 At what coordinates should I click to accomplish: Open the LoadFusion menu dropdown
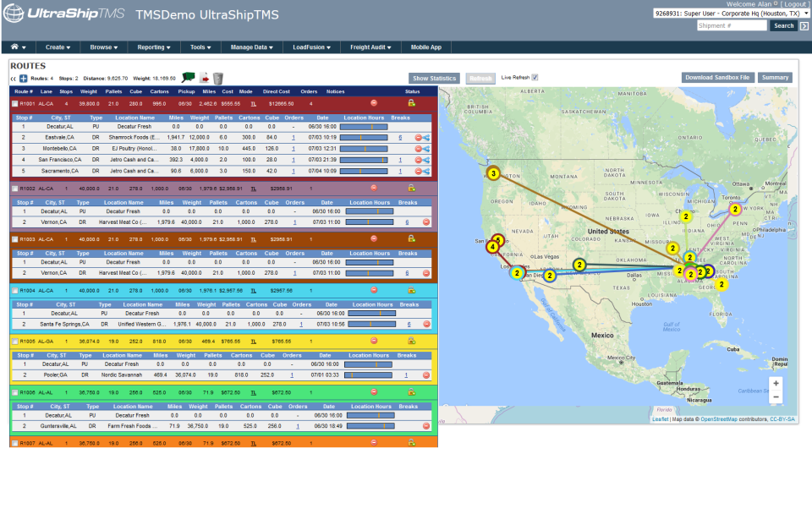click(x=311, y=47)
